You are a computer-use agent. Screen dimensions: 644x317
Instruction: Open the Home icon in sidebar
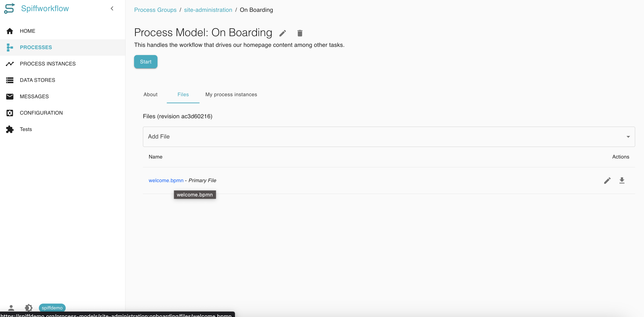pos(10,31)
